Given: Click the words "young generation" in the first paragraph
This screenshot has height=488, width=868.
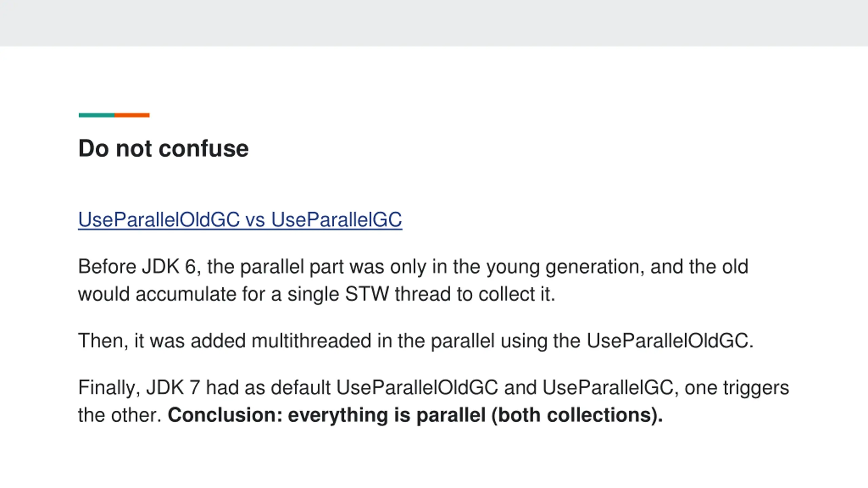Looking at the screenshot, I should (x=566, y=266).
